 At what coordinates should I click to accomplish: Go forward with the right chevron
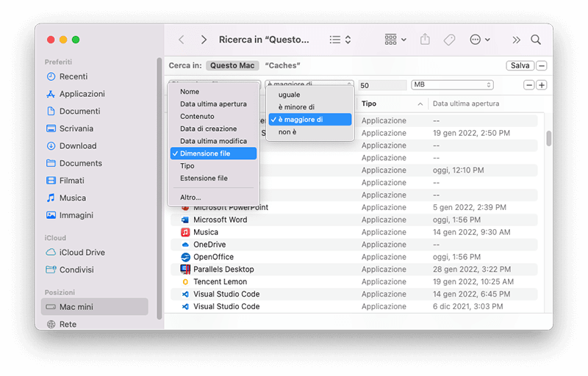(x=204, y=40)
